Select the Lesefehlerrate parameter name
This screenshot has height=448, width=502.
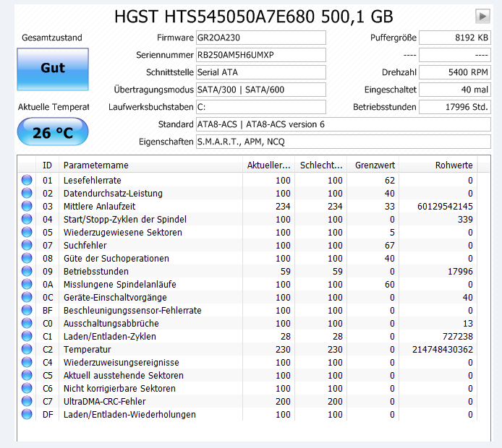[92, 181]
